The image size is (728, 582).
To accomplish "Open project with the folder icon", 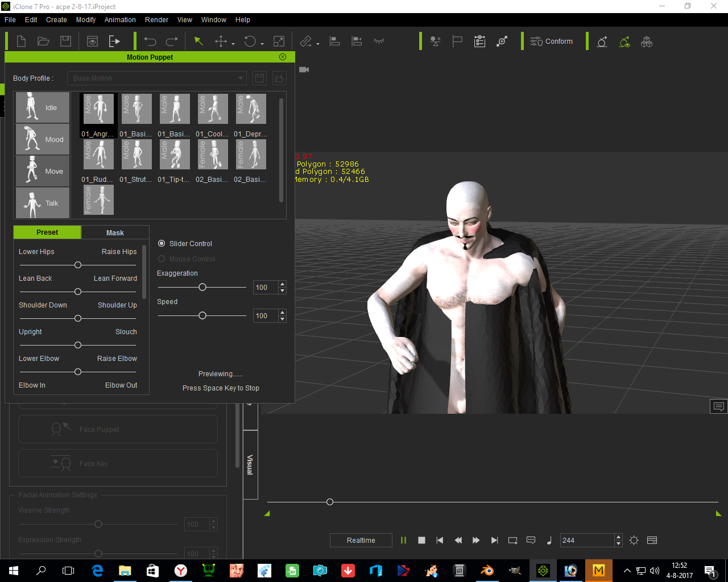I will click(43, 41).
